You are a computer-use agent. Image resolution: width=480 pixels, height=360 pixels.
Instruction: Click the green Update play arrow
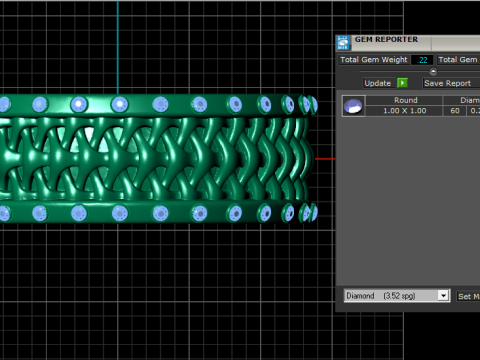402,83
